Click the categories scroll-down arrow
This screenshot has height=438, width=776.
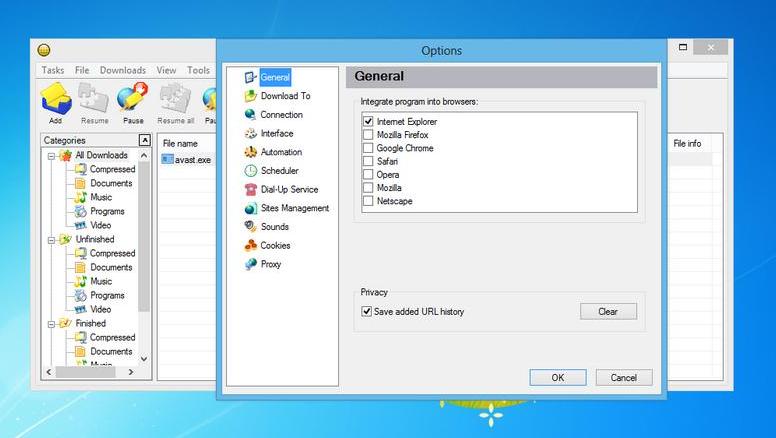pos(144,359)
